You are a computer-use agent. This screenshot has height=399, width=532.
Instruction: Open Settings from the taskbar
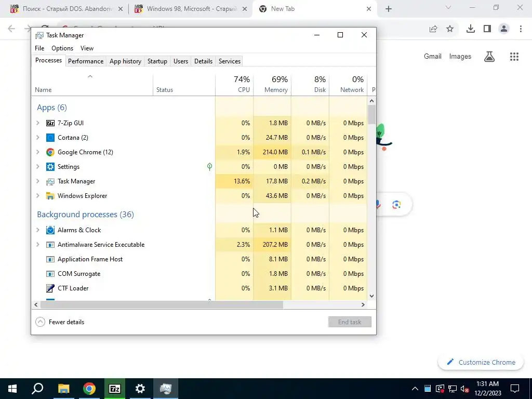(140, 389)
